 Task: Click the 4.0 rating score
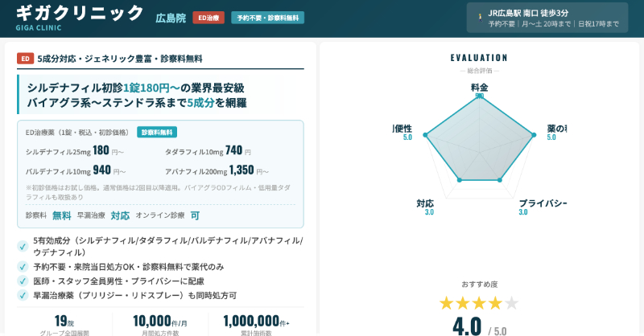point(468,326)
